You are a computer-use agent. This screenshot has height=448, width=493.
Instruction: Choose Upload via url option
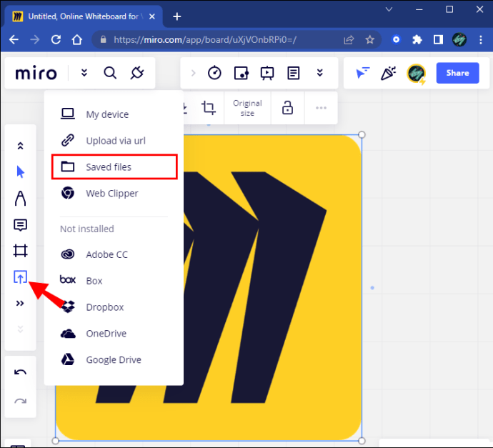click(x=114, y=141)
